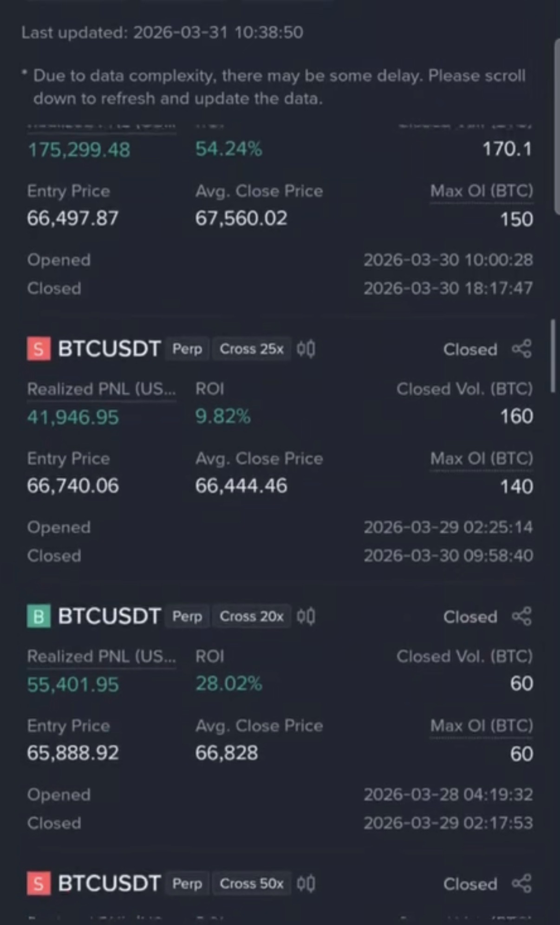The height and width of the screenshot is (925, 560).
Task: Tap Max OI (BTC) label above 140
Action: [482, 459]
